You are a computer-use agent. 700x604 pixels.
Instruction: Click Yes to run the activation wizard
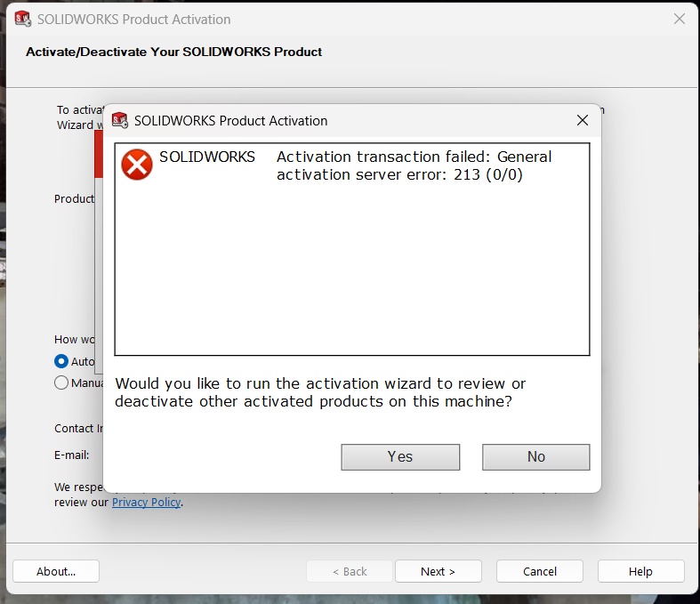click(400, 456)
